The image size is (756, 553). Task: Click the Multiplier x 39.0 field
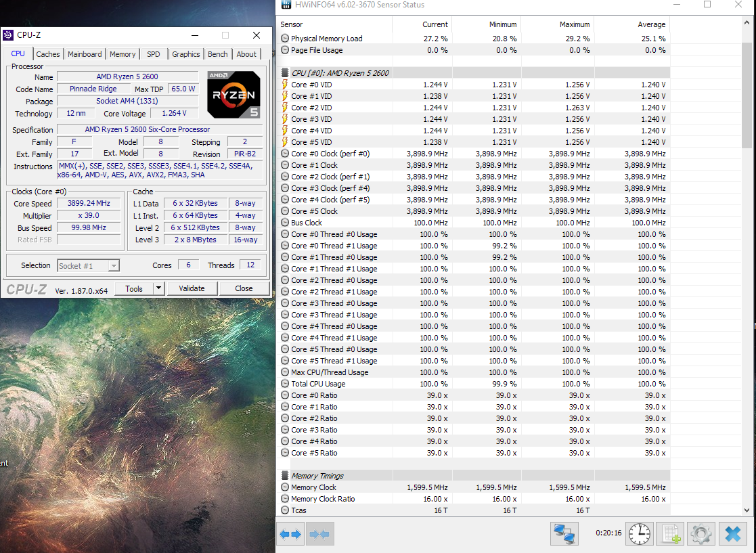89,215
